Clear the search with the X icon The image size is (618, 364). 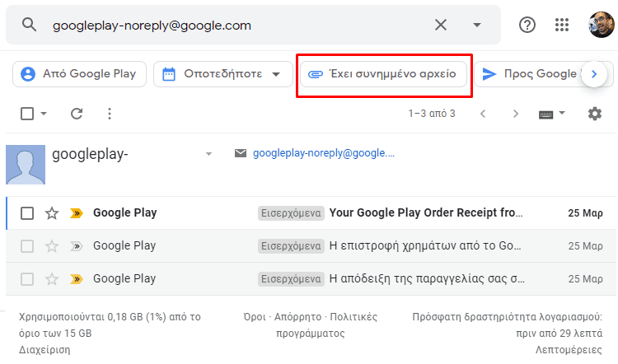click(x=441, y=25)
